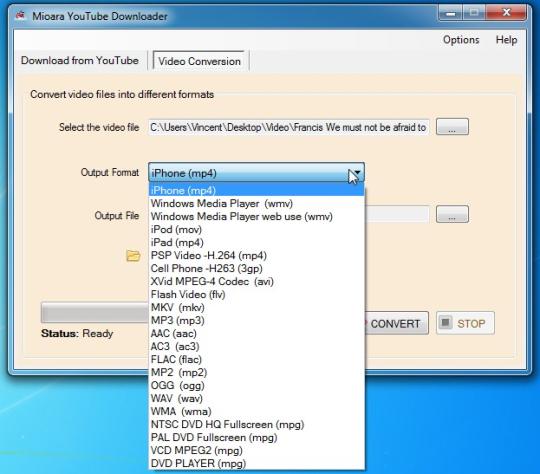Select the Video Conversion tab
540x474 pixels.
199,61
